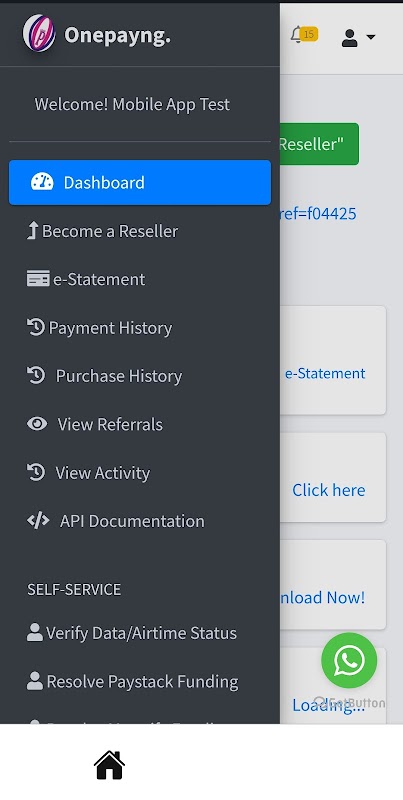
Task: Click the green Reseller button
Action: (319, 144)
